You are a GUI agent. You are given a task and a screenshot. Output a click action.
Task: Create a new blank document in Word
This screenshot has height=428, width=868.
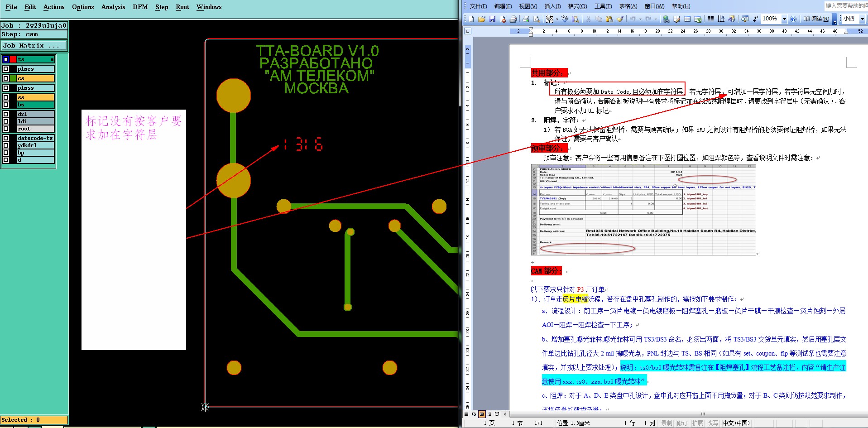(471, 19)
